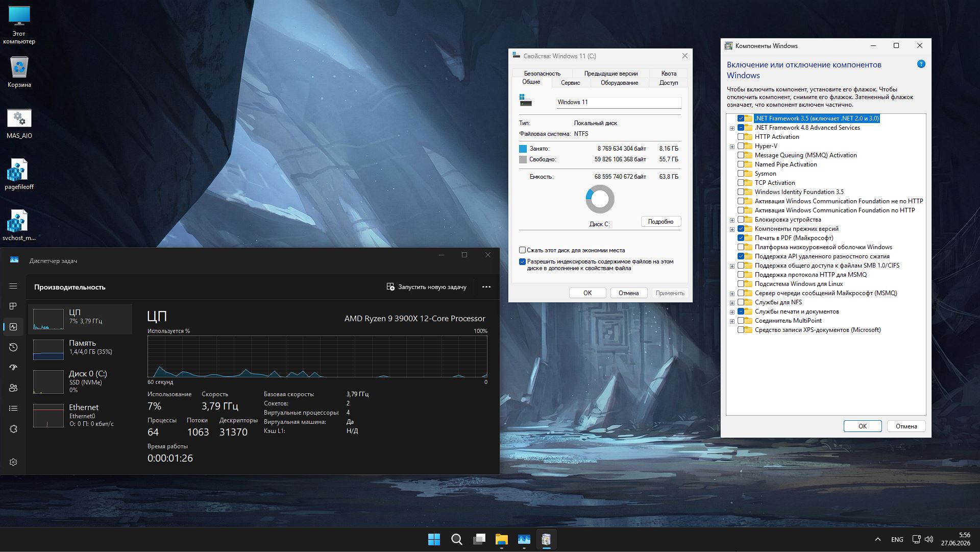Open File Explorer from the taskbar
Image resolution: width=980 pixels, height=552 pixels.
[x=502, y=539]
